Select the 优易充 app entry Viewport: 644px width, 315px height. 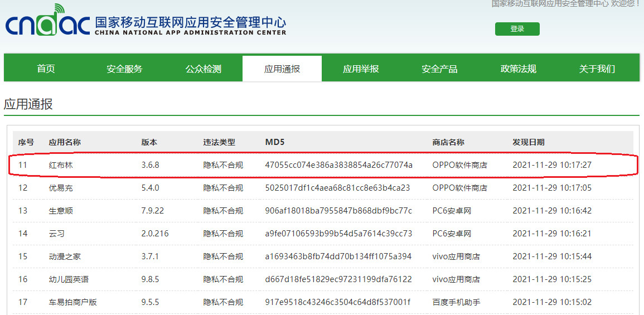pyautogui.click(x=61, y=188)
